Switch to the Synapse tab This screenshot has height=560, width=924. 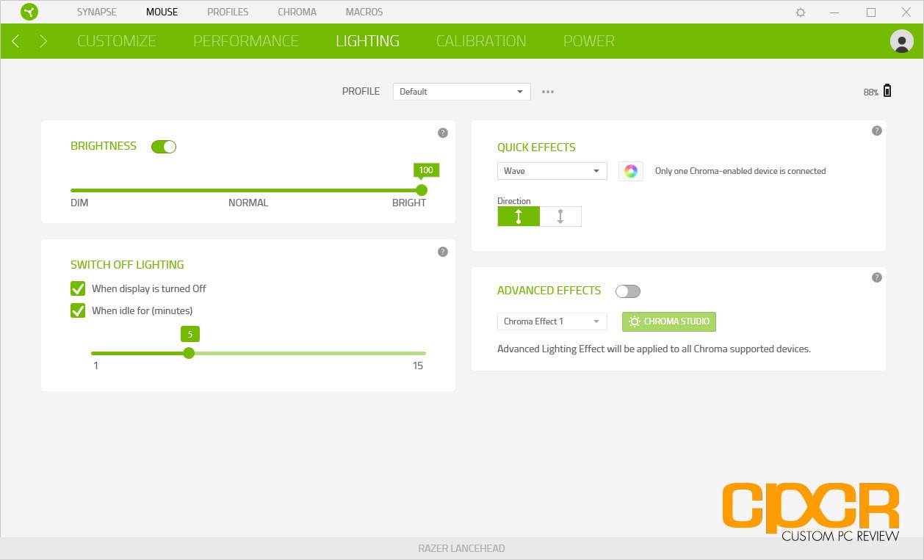pyautogui.click(x=97, y=12)
